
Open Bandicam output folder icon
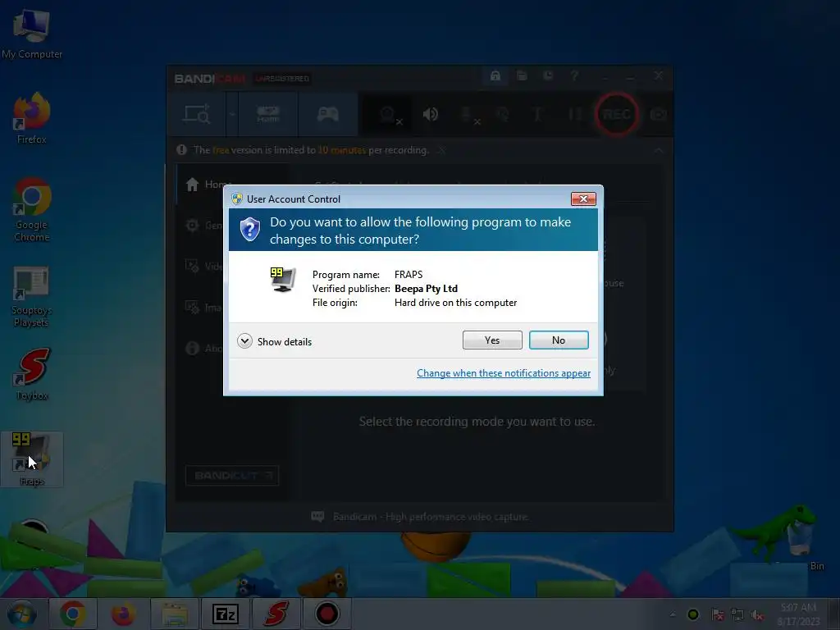click(x=522, y=75)
